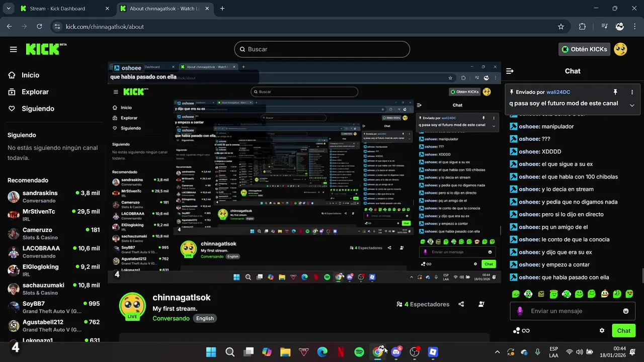The width and height of the screenshot is (644, 362).
Task: Open volume control in system tray
Action: pos(580,352)
